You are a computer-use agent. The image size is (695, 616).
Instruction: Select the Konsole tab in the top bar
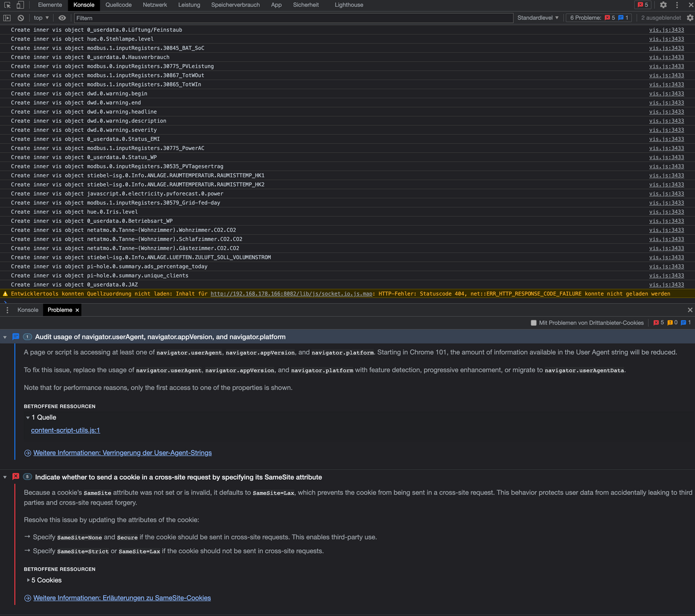coord(84,5)
